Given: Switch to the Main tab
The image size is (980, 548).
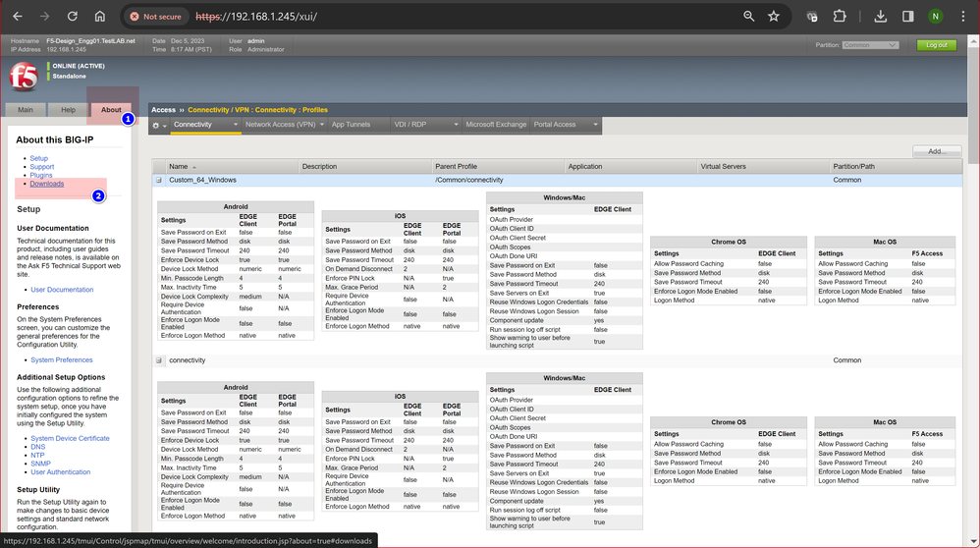Looking at the screenshot, I should pyautogui.click(x=26, y=110).
